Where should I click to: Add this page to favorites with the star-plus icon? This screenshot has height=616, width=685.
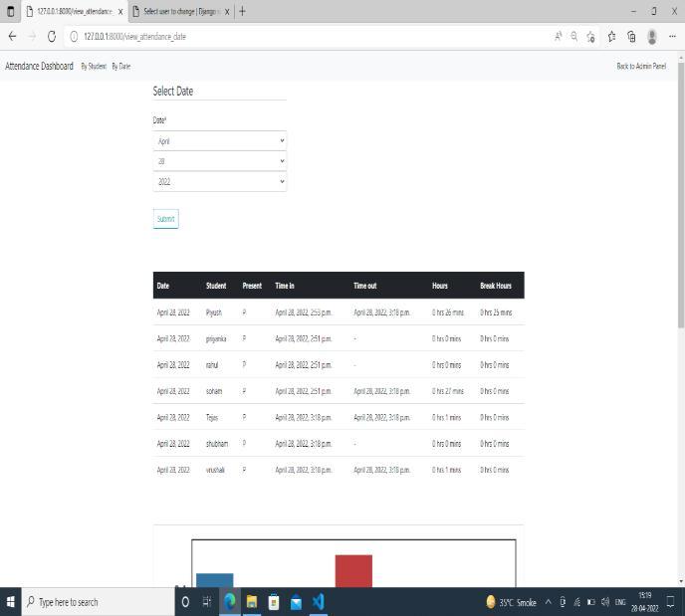pyautogui.click(x=590, y=37)
